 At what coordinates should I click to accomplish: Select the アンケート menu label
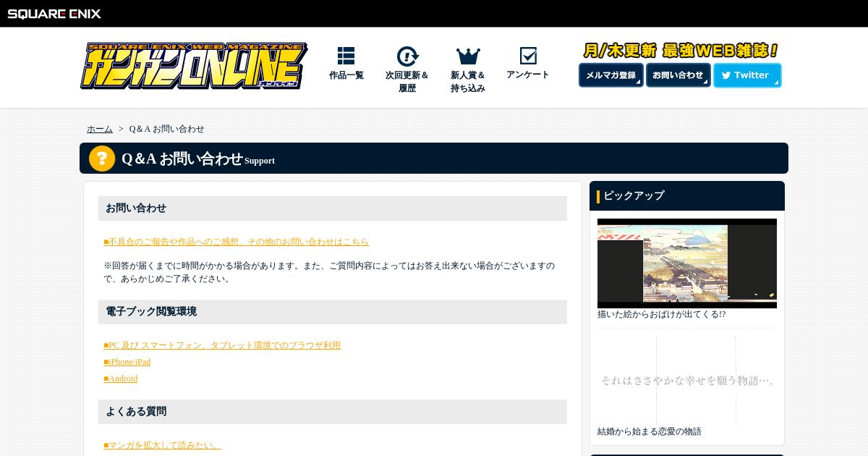click(x=528, y=75)
